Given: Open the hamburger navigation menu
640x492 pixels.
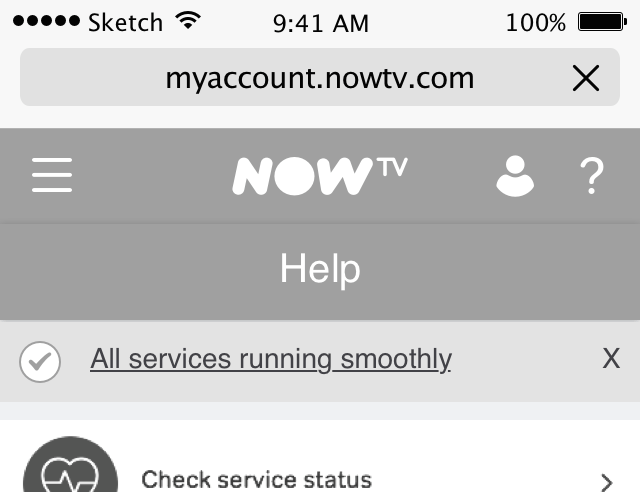Looking at the screenshot, I should 52,175.
